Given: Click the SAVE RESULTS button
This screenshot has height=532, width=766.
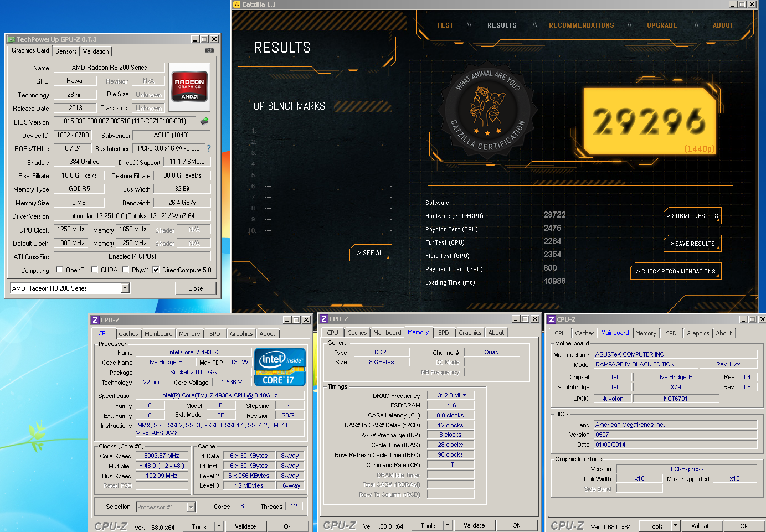Looking at the screenshot, I should [692, 244].
